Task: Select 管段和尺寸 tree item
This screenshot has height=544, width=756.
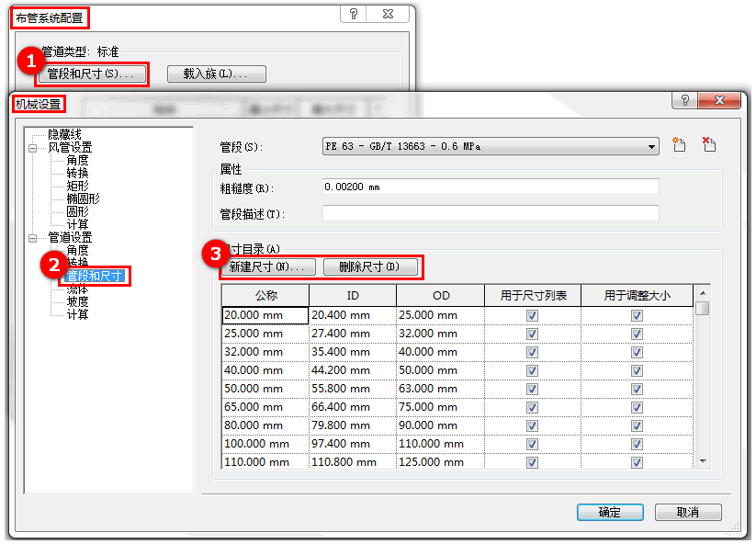Action: pyautogui.click(x=95, y=276)
